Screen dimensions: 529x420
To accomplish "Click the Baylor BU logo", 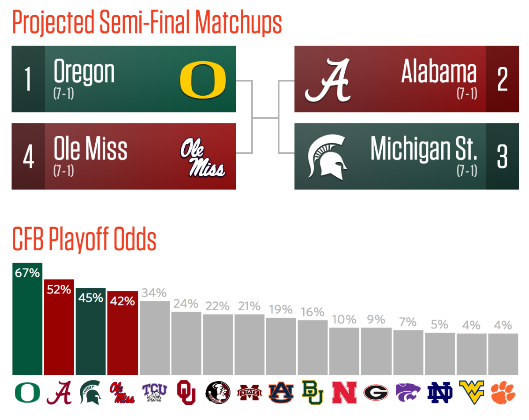I will [313, 392].
